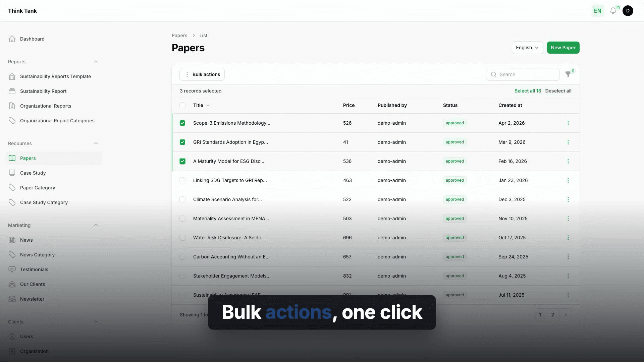Check the Climate Scenario Analysis row
The height and width of the screenshot is (362, 644).
coord(182,199)
